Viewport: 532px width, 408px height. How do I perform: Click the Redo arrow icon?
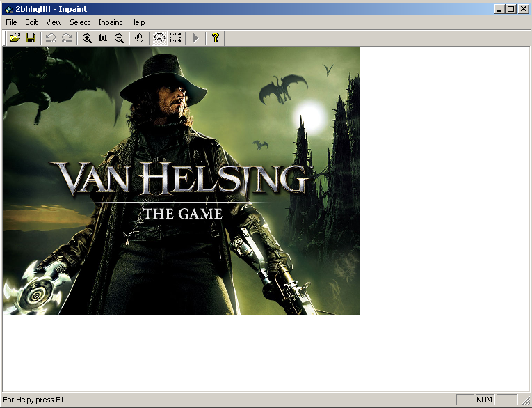pyautogui.click(x=67, y=38)
